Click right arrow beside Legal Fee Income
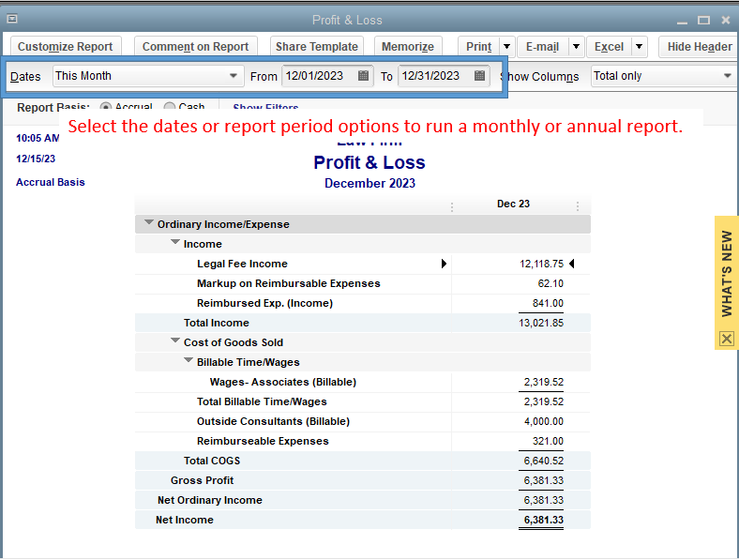The width and height of the screenshot is (739, 560). pyautogui.click(x=444, y=265)
